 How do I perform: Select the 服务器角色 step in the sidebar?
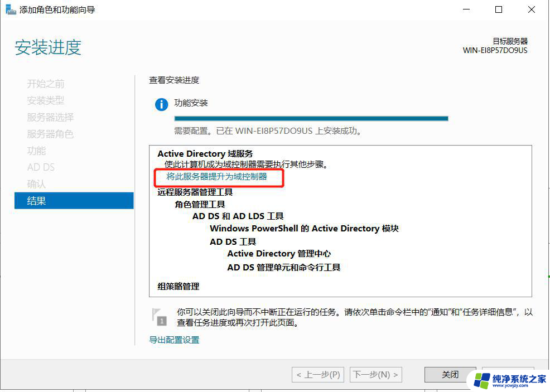pos(50,134)
